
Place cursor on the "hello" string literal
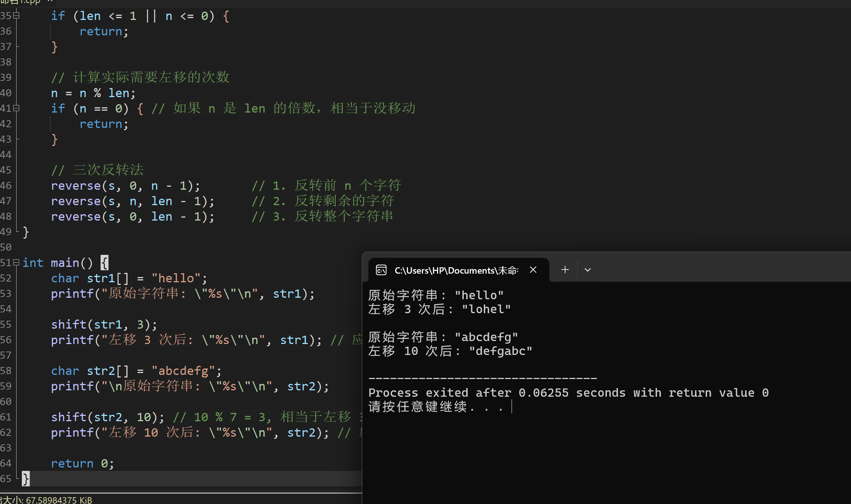(176, 278)
